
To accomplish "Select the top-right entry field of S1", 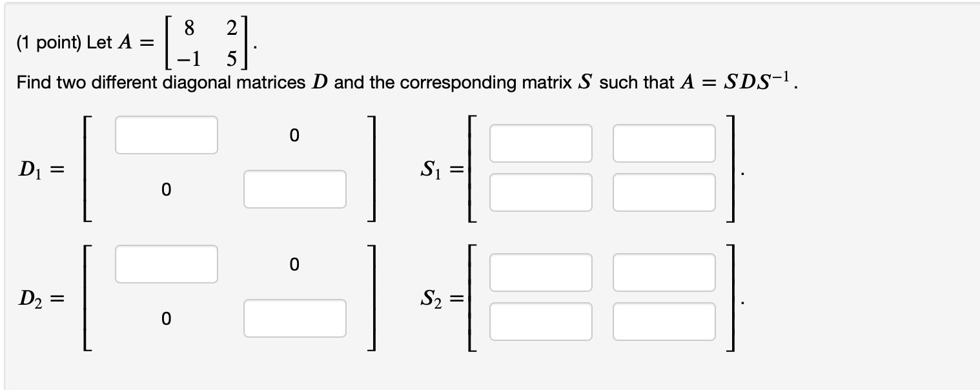I will [664, 143].
